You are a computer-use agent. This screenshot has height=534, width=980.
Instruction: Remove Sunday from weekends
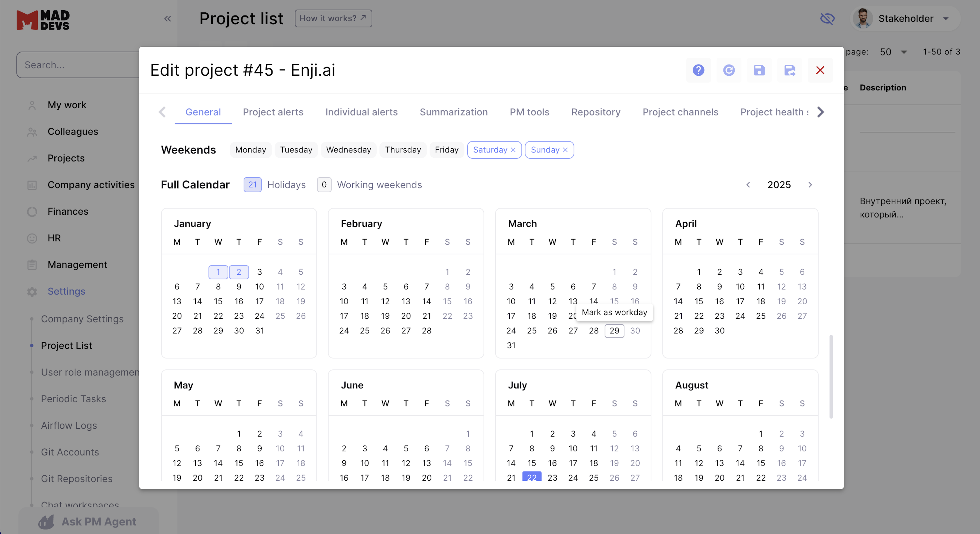click(x=565, y=150)
